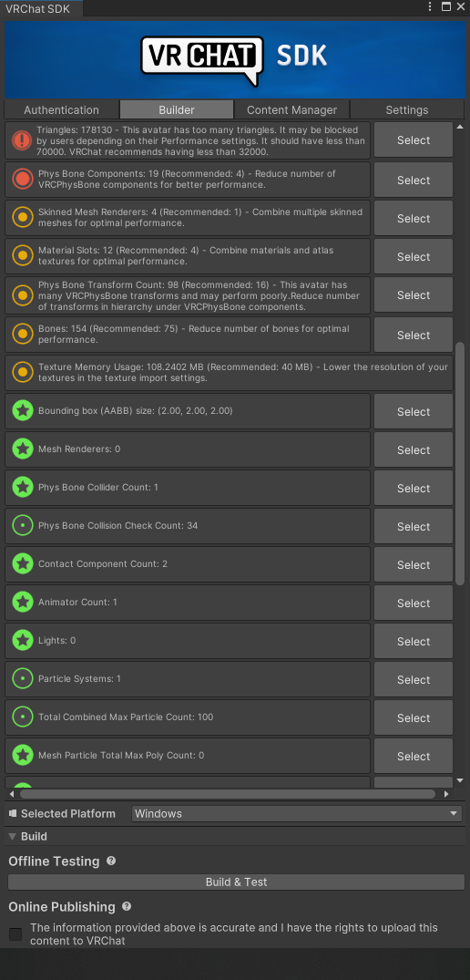
Task: Click the red circle icon for Phys Bone Components
Action: coord(23,180)
